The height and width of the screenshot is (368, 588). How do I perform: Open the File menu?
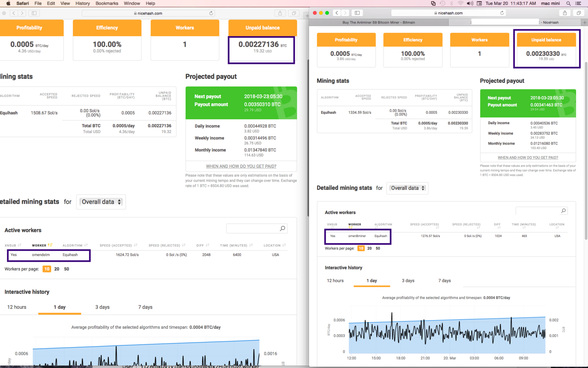click(x=38, y=3)
